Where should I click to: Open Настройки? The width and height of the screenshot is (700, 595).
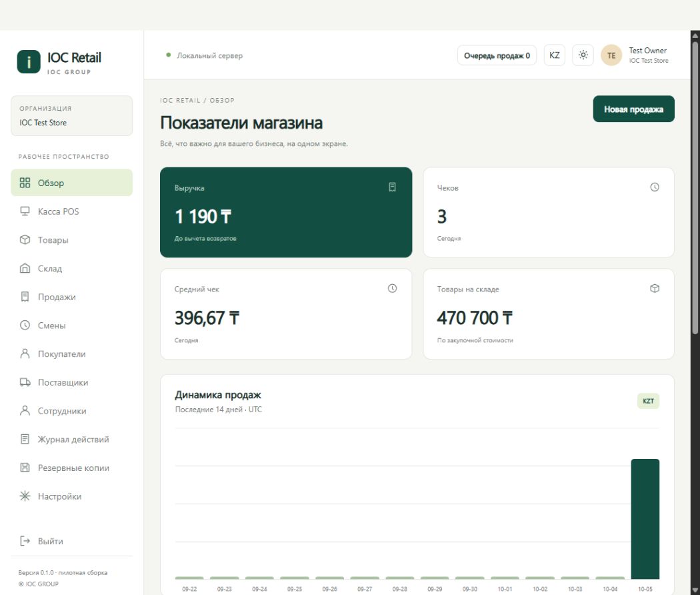coord(71,496)
